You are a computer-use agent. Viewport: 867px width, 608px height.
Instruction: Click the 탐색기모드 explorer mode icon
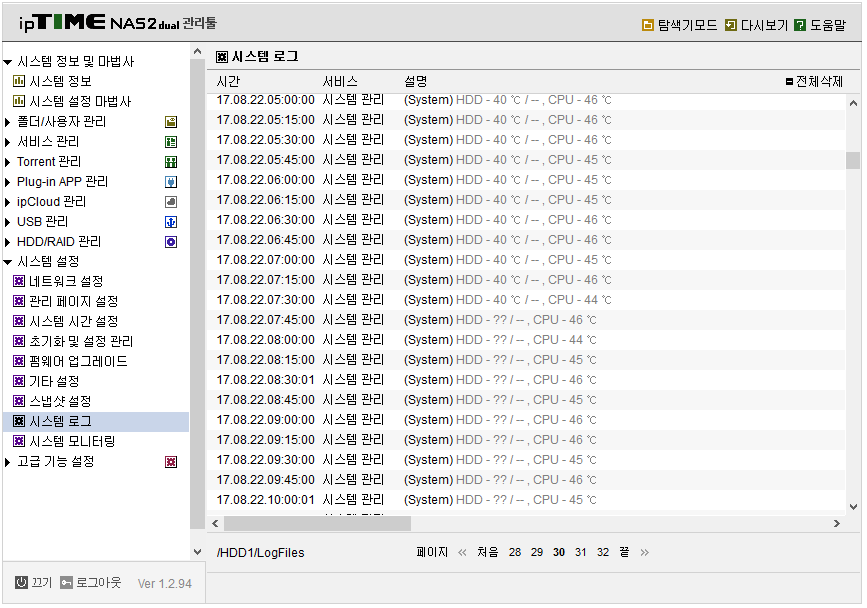click(647, 25)
